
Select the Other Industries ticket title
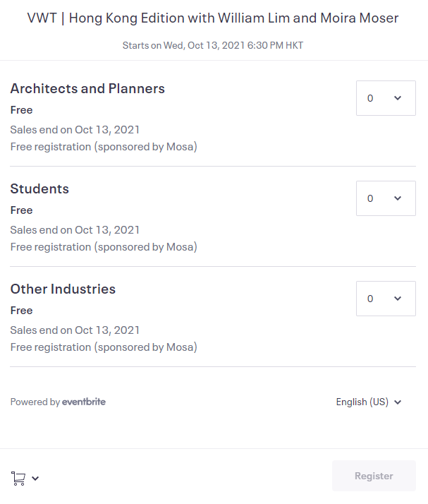(63, 289)
